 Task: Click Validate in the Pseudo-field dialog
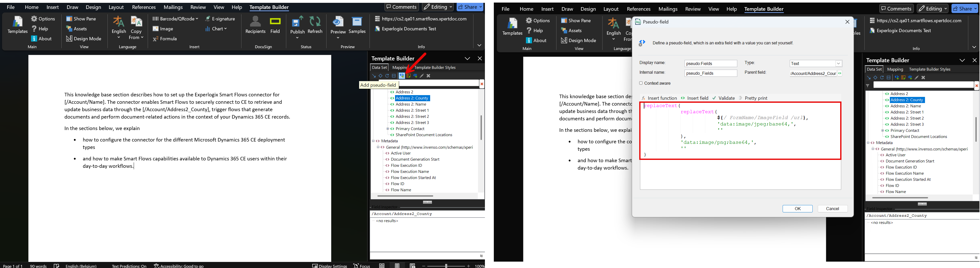723,98
